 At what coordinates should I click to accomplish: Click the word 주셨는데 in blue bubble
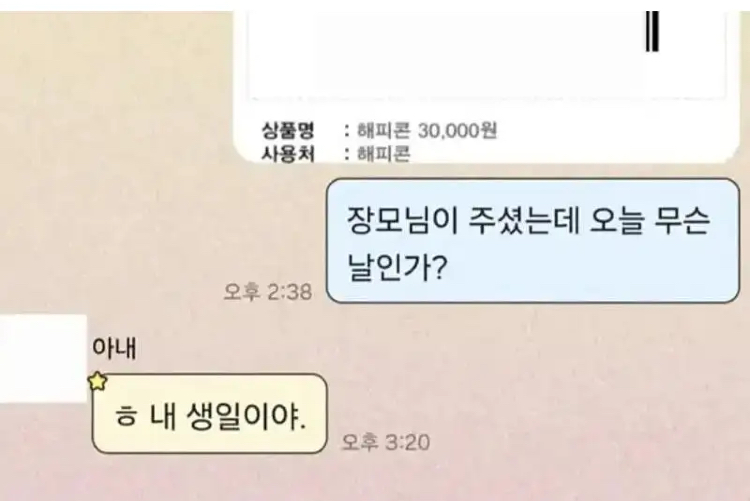523,222
